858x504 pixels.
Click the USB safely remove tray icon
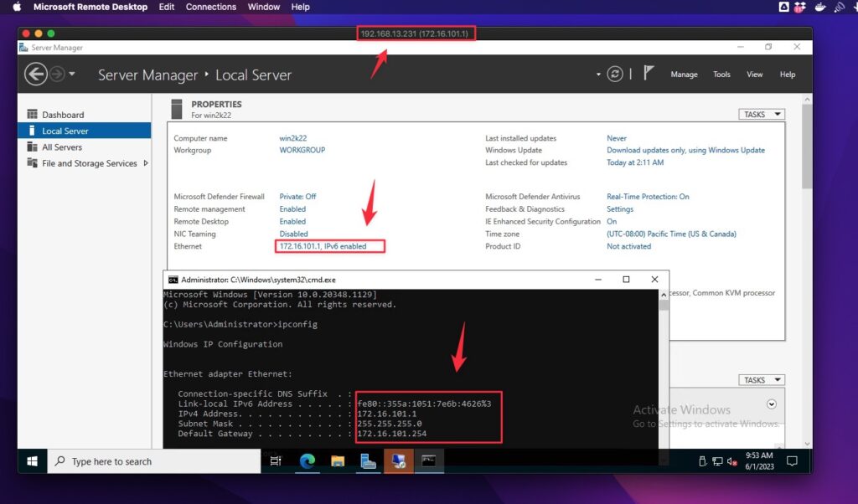coord(703,462)
